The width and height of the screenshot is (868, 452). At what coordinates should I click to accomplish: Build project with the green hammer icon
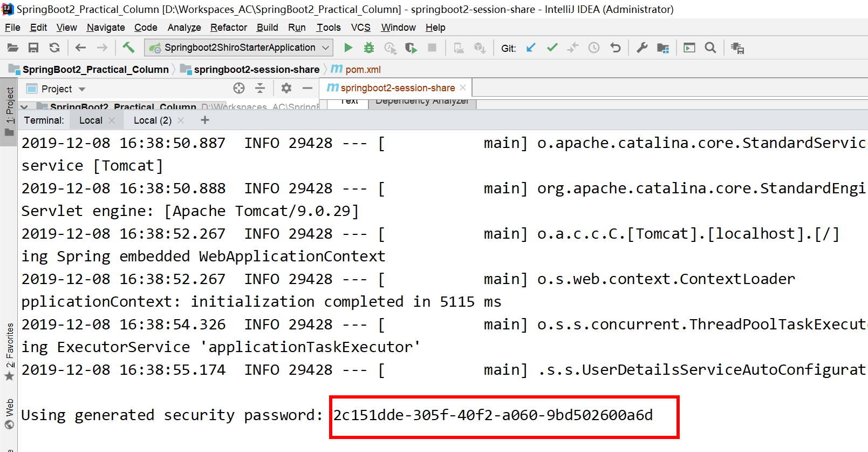[x=128, y=48]
